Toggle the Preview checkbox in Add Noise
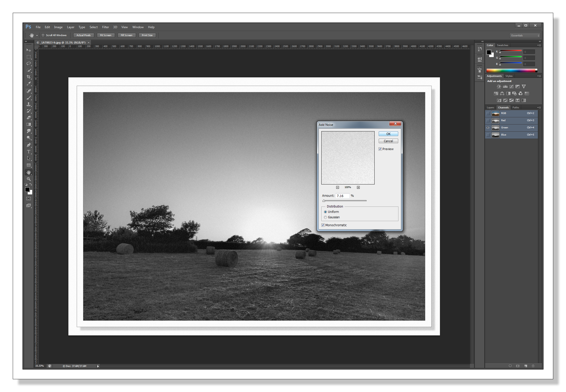This screenshot has width=566, height=392. (x=380, y=149)
